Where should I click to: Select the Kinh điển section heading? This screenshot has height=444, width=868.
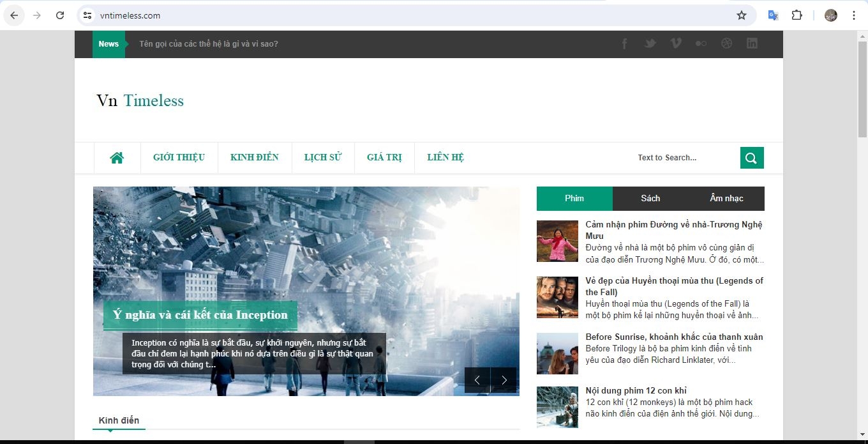(119, 420)
